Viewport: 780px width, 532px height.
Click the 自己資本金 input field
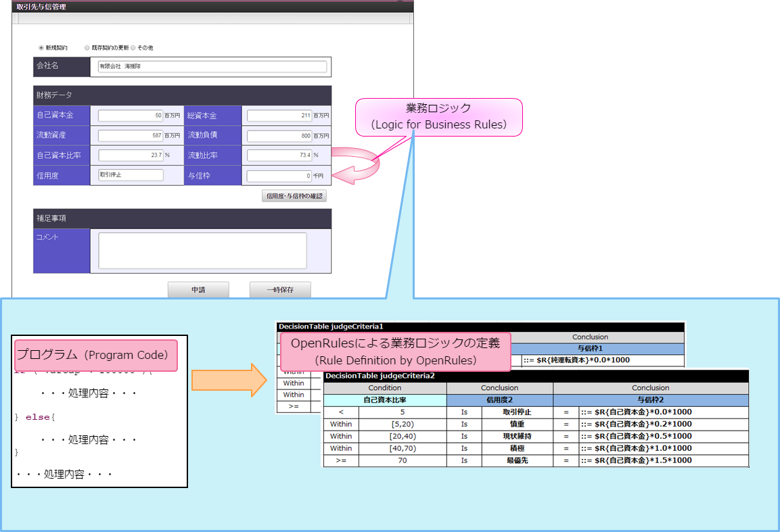(131, 116)
